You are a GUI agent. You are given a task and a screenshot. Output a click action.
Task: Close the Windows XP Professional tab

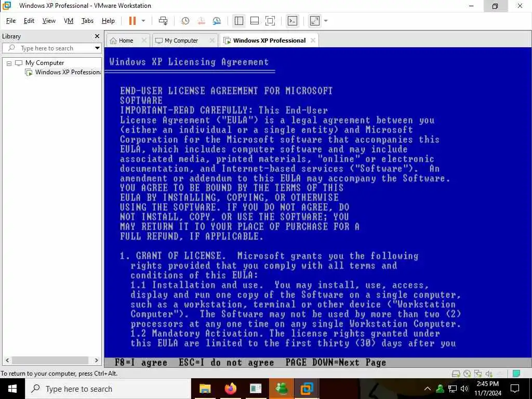tap(313, 41)
